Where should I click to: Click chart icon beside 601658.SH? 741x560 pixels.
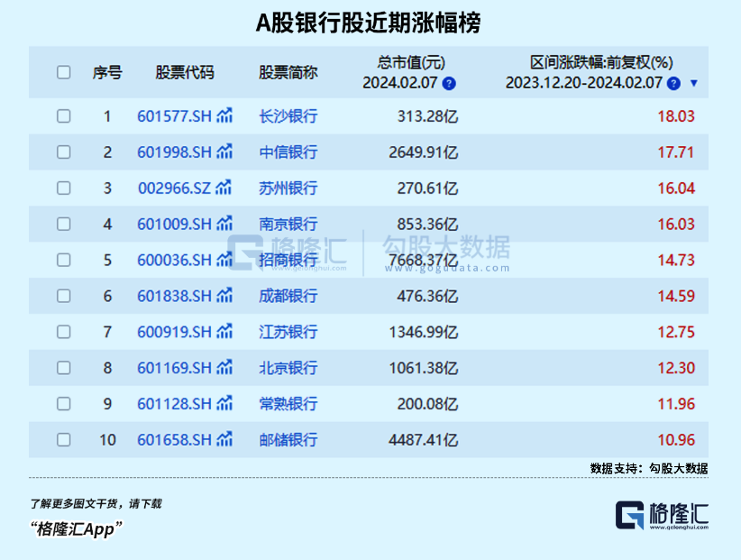(224, 440)
